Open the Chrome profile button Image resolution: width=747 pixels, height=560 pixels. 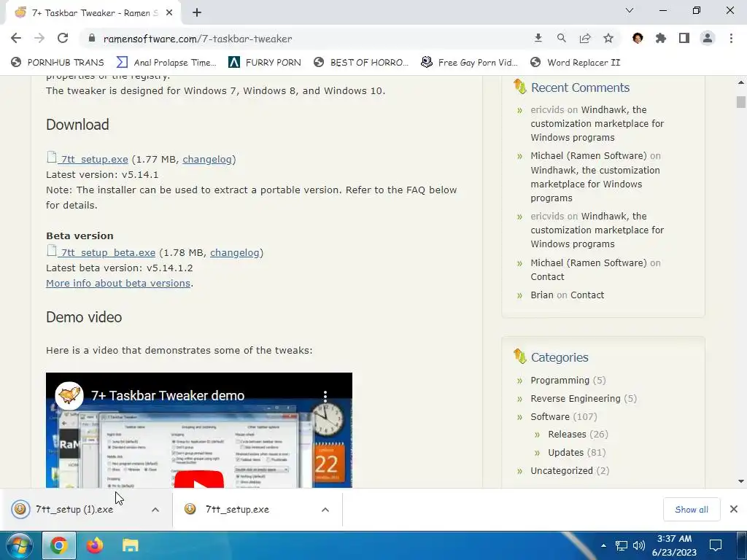coord(708,38)
